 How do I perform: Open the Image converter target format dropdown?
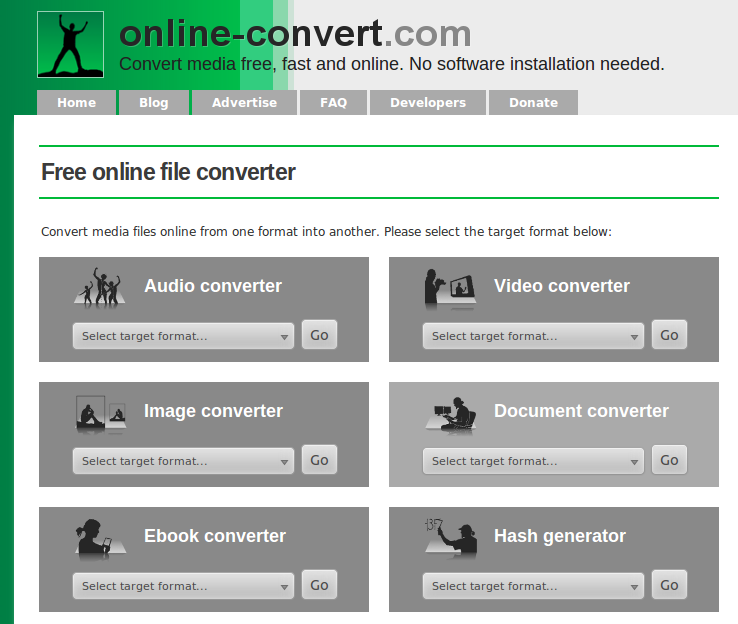184,461
